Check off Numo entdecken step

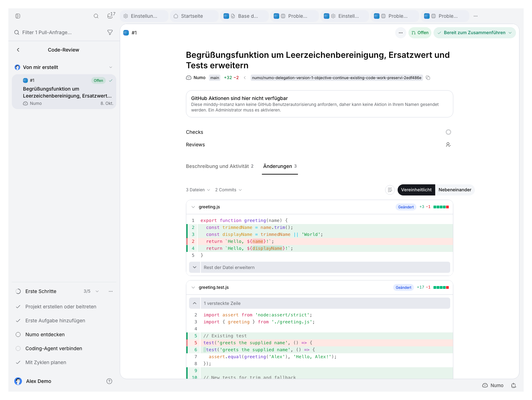[x=18, y=334]
